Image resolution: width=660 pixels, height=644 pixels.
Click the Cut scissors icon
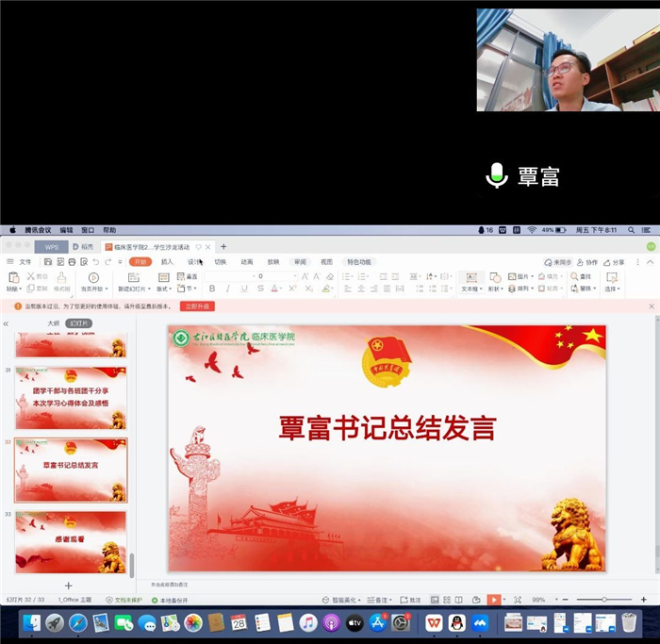[31, 276]
